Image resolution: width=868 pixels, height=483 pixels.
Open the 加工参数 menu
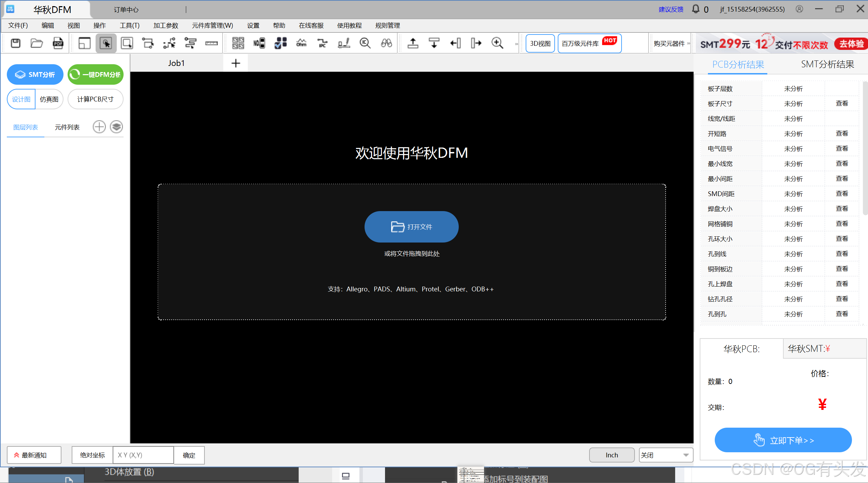[x=166, y=26]
